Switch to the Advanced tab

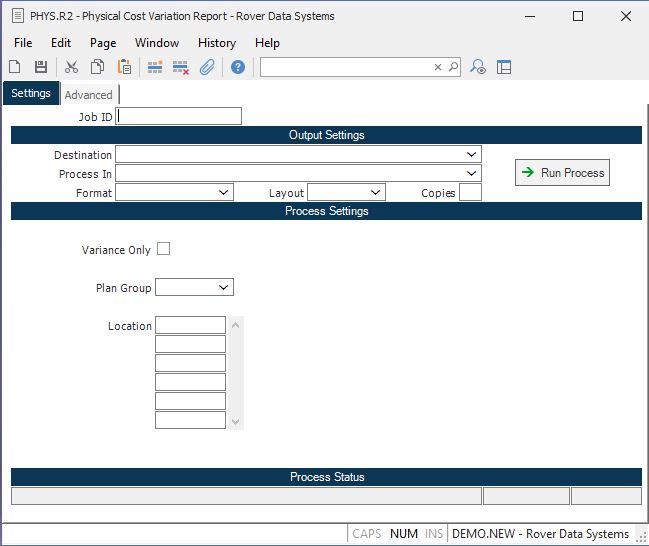pos(89,95)
